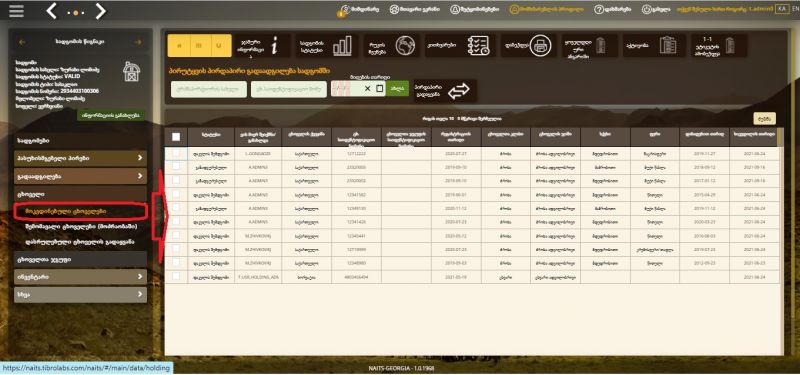
Task: Click the logged-in user name in top bar
Action: (x=724, y=9)
